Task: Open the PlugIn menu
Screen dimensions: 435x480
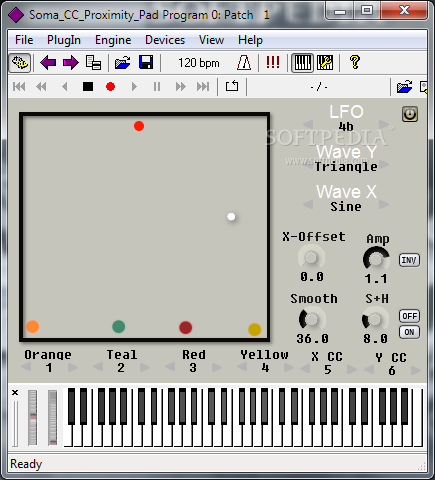Action: (64, 40)
